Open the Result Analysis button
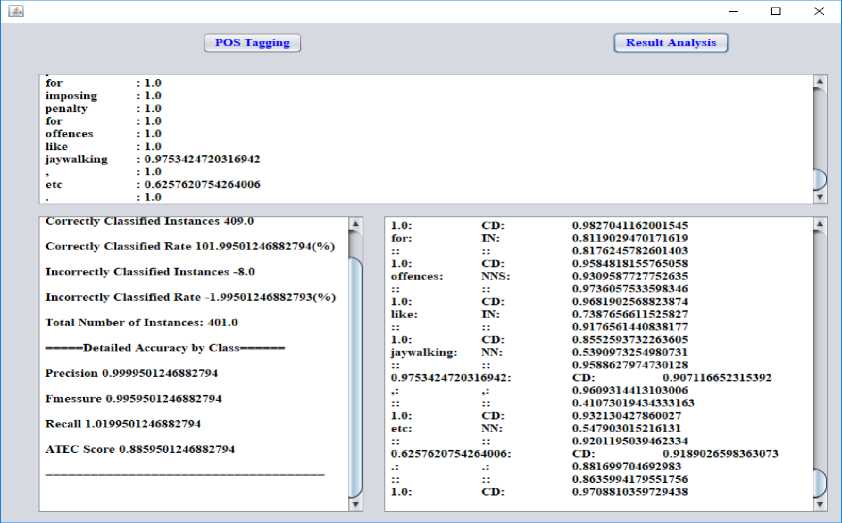 click(670, 43)
